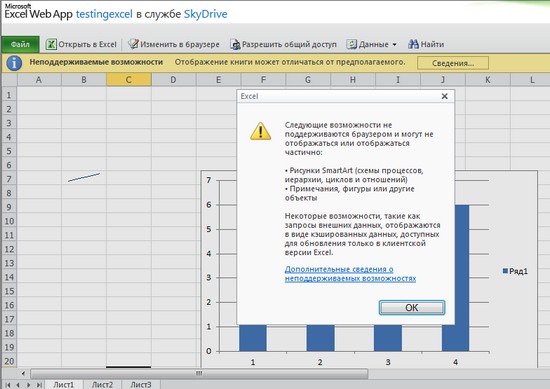Viewport: 550px width, 389px height.
Task: Click horizontal scrollbar left arrow
Action: [23, 373]
